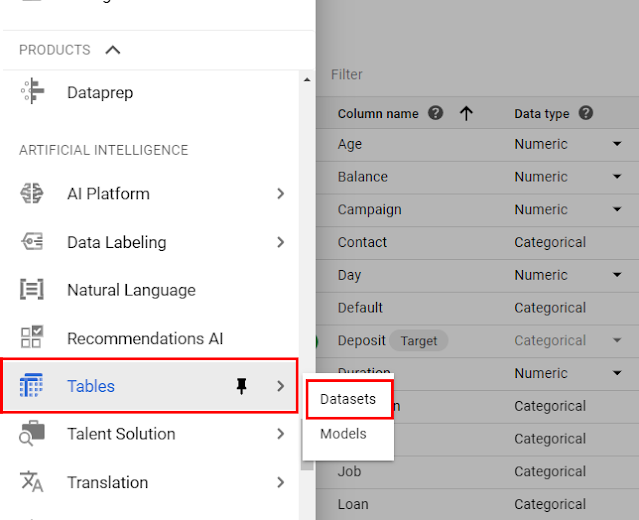The image size is (639, 520).
Task: Click the Natural Language icon
Action: [32, 290]
